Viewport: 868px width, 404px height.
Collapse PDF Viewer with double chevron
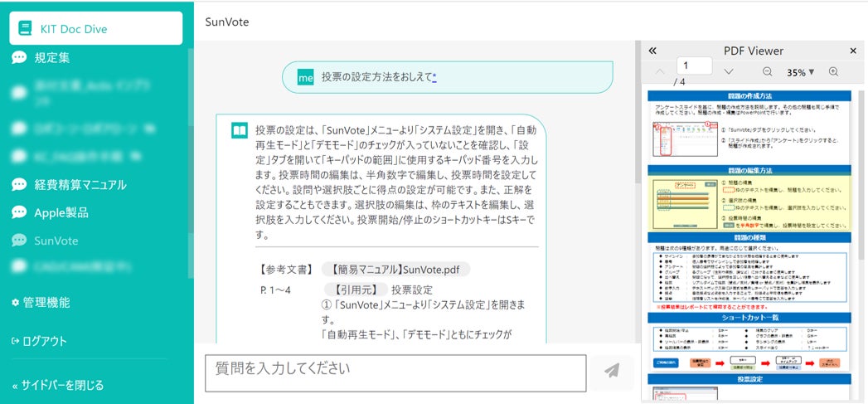click(652, 51)
